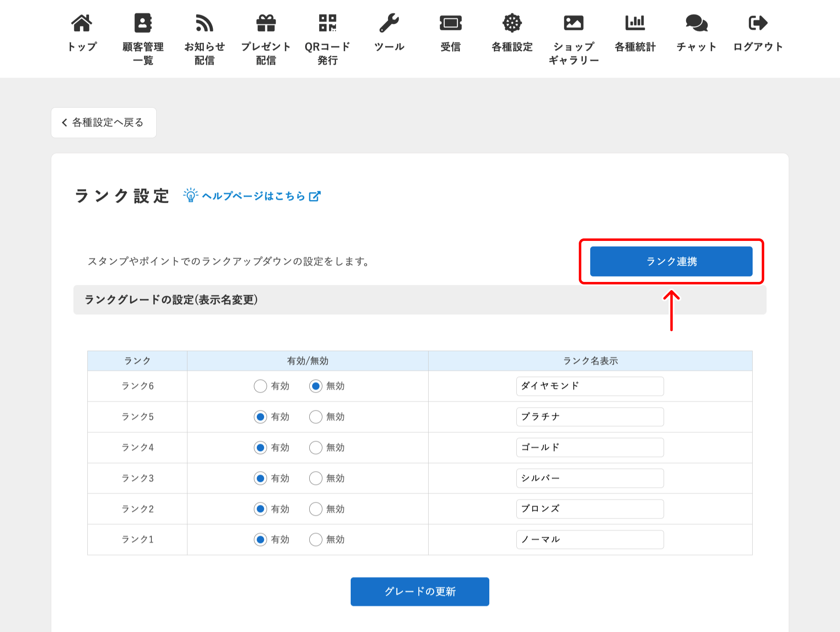The height and width of the screenshot is (632, 840).
Task: Open statistics bar chart icon
Action: pyautogui.click(x=635, y=23)
